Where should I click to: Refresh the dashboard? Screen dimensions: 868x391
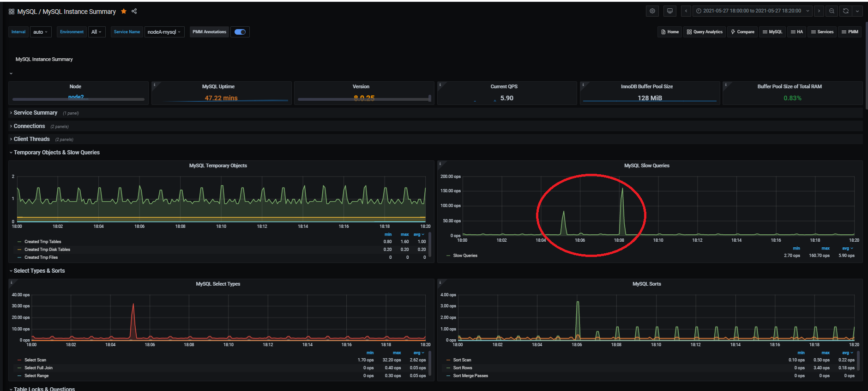pos(846,11)
